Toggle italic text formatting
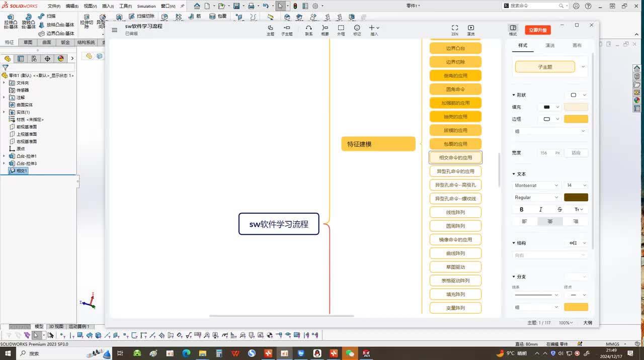This screenshot has width=644, height=360. coord(540,210)
